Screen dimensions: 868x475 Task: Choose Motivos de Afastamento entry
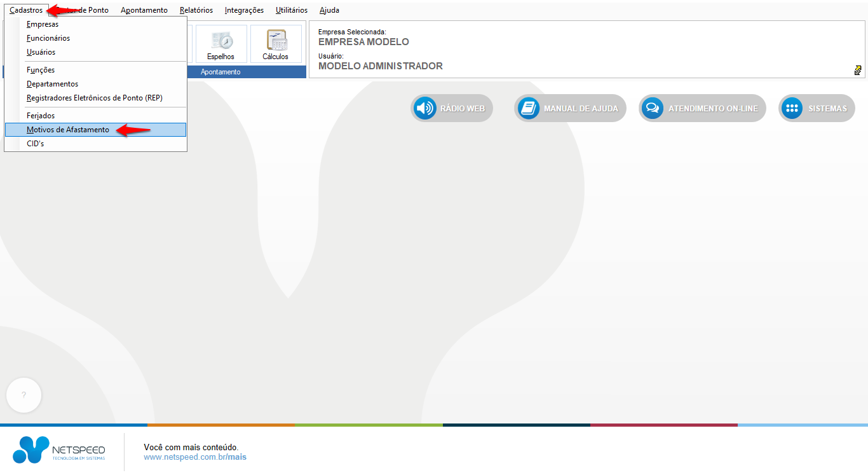click(96, 130)
